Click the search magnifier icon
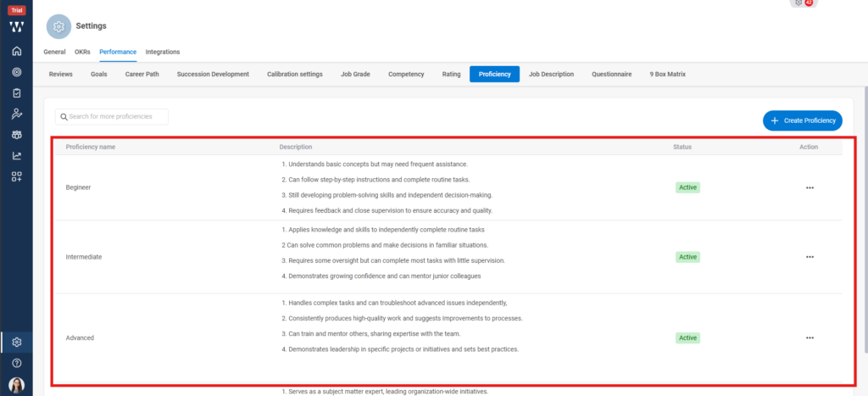868x396 pixels. [64, 117]
